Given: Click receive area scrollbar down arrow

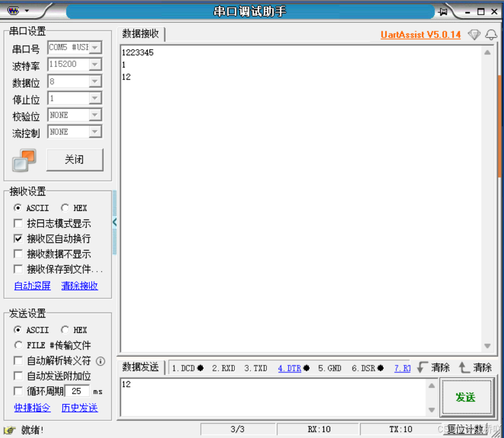Looking at the screenshot, I should click(487, 346).
